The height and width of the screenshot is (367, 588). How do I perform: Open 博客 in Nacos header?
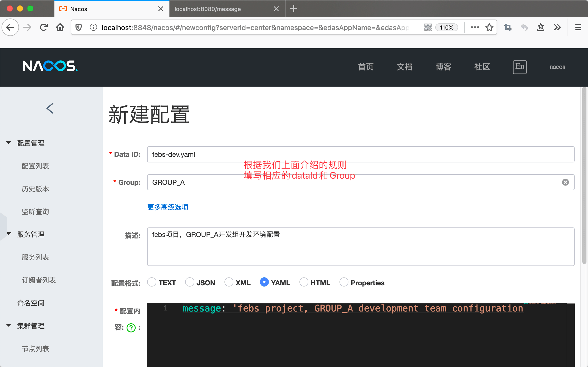click(x=443, y=67)
